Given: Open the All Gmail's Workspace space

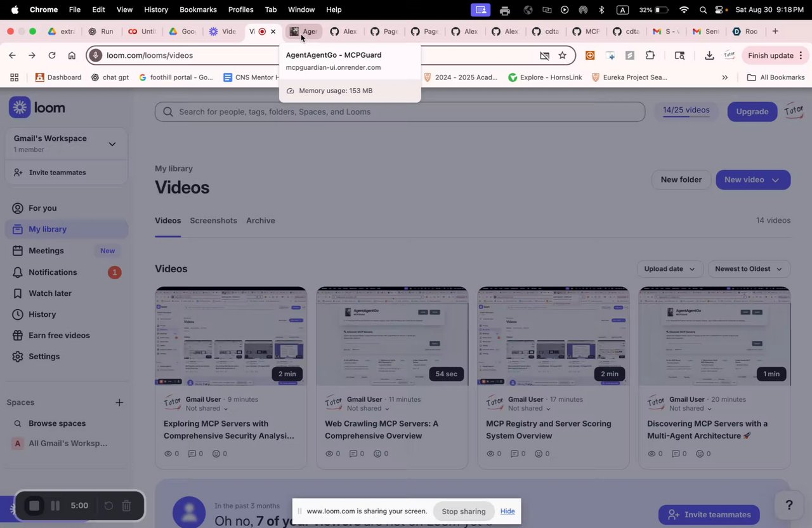Looking at the screenshot, I should click(67, 444).
